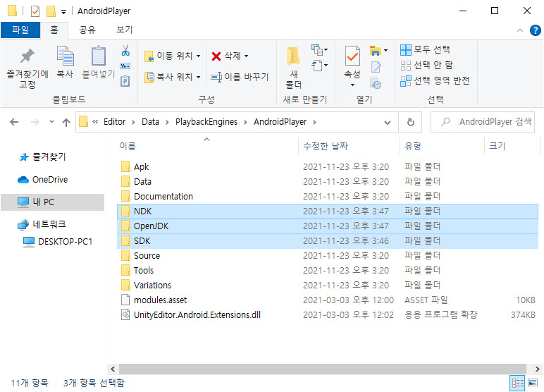Viewport: 544px width, 392px height.
Task: Select the Documentation folder row
Action: pos(328,197)
